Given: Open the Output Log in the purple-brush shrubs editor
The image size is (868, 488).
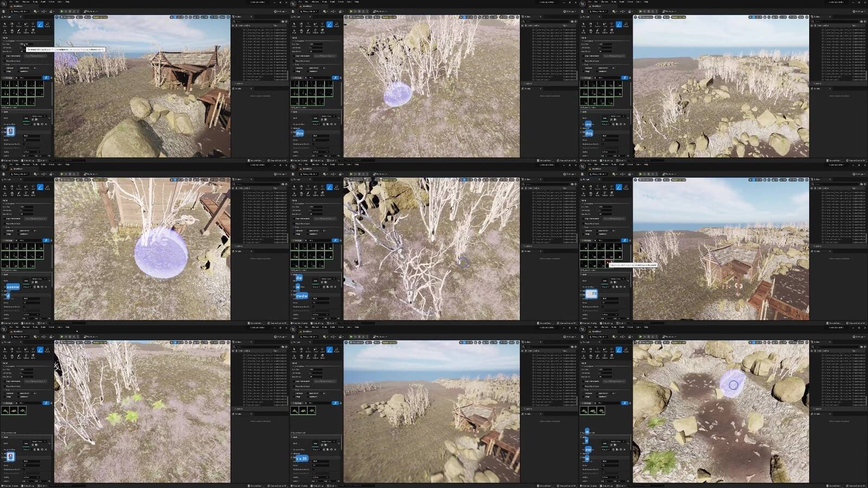Looking at the screenshot, I should pos(317,160).
